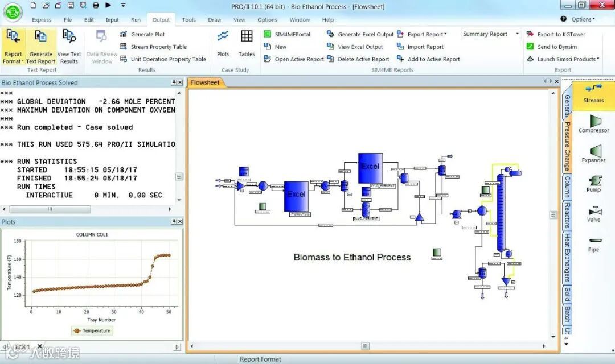Screen dimensions: 615x364
Task: Close the Plots panel
Action: coord(180,222)
